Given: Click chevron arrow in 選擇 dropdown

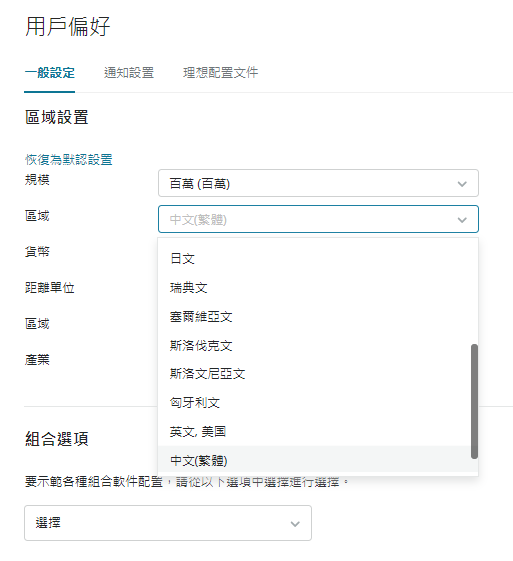Looking at the screenshot, I should (295, 524).
